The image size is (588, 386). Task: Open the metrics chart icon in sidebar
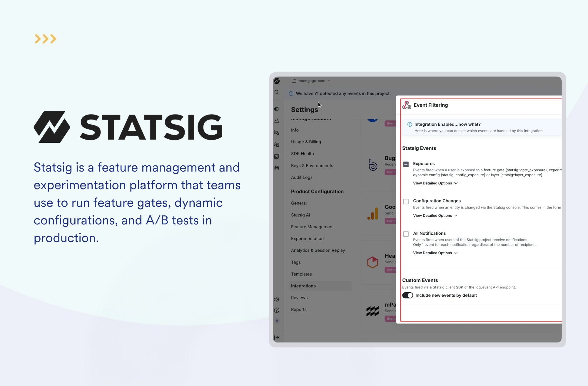277,132
